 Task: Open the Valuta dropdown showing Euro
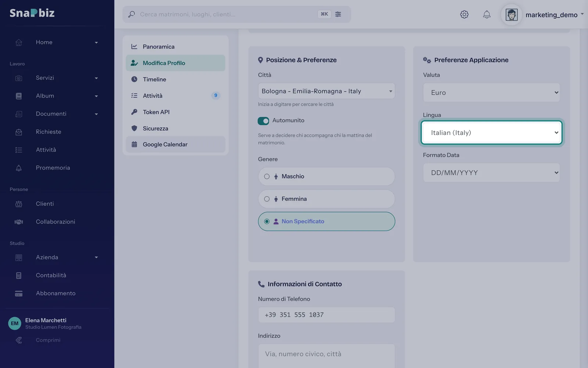pyautogui.click(x=491, y=92)
